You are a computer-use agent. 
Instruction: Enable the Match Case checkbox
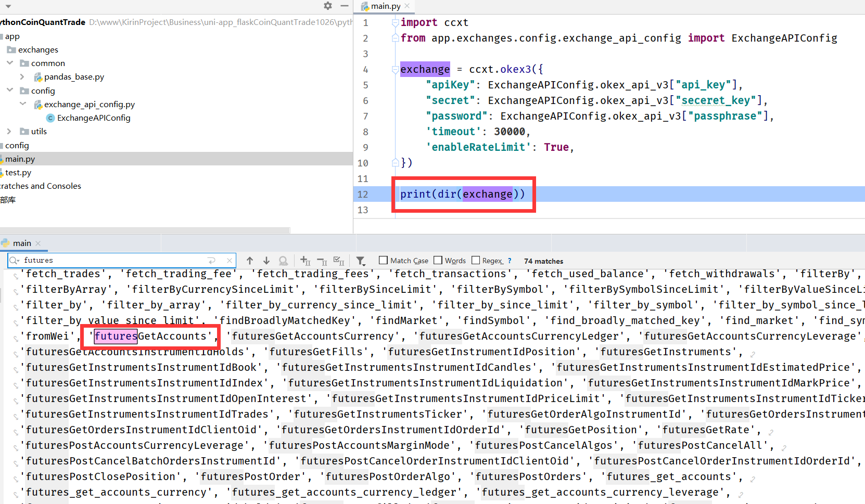click(x=384, y=260)
